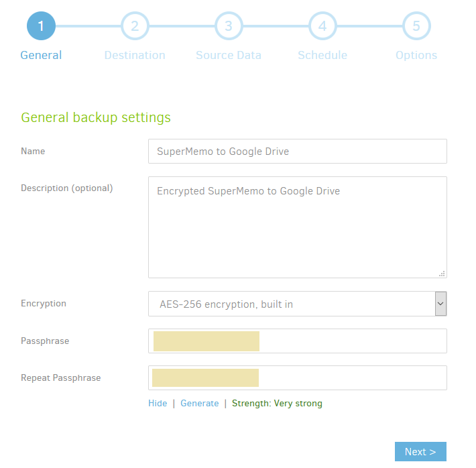This screenshot has height=468, width=476.
Task: Open the AES-256 encryption combo box
Action: (298, 304)
